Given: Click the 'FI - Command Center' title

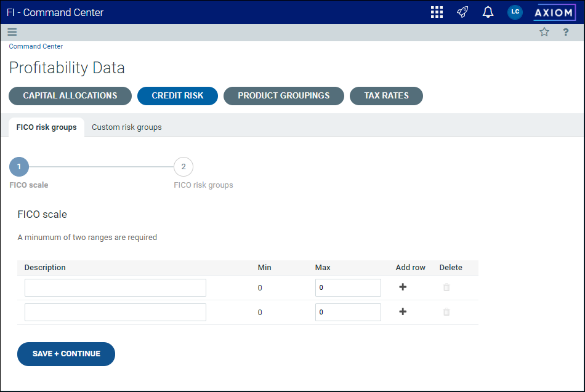Looking at the screenshot, I should pyautogui.click(x=55, y=13).
